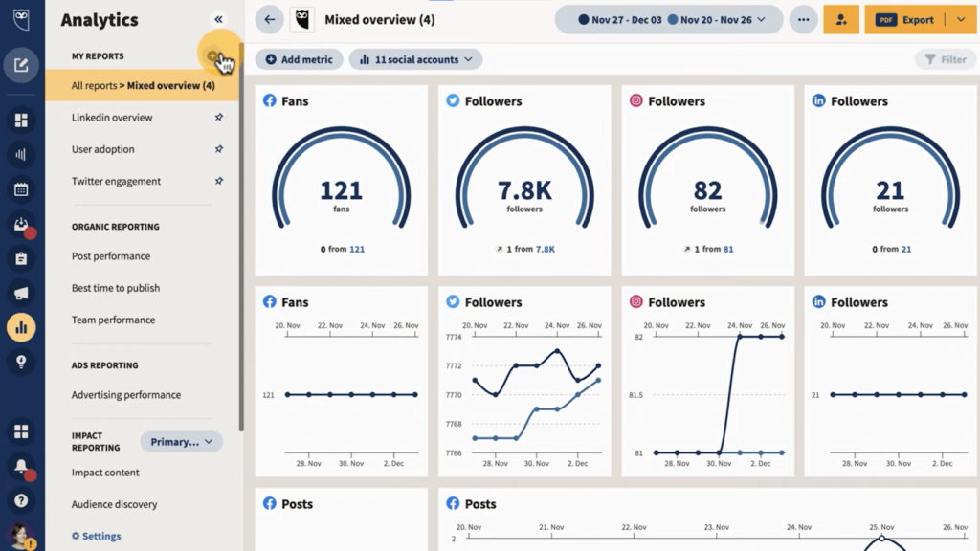Open Team performance report

click(x=113, y=320)
